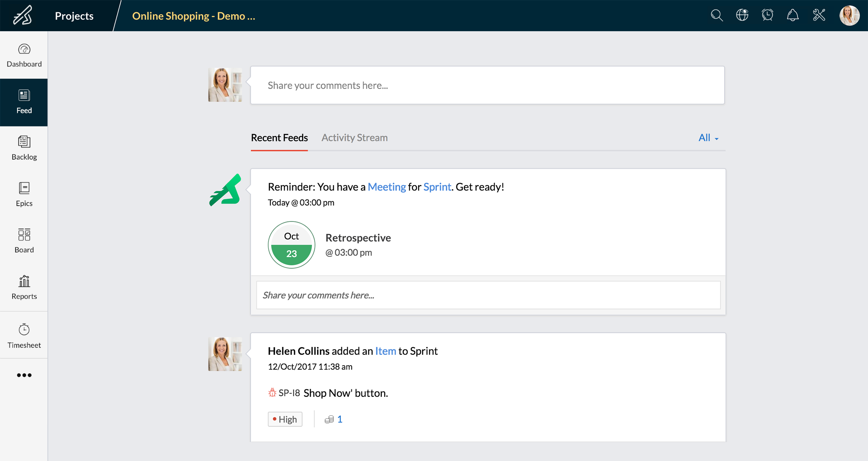Open the Sprint link in reminder
The width and height of the screenshot is (868, 461).
437,187
